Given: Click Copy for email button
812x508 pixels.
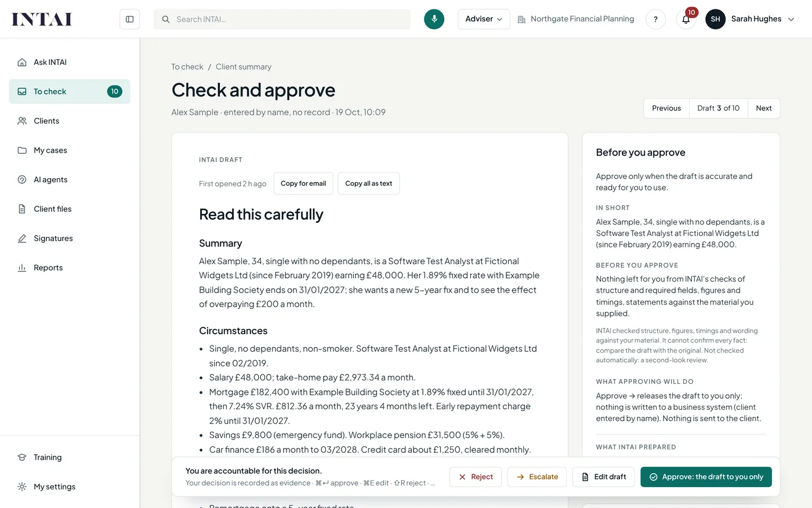Looking at the screenshot, I should tap(303, 183).
